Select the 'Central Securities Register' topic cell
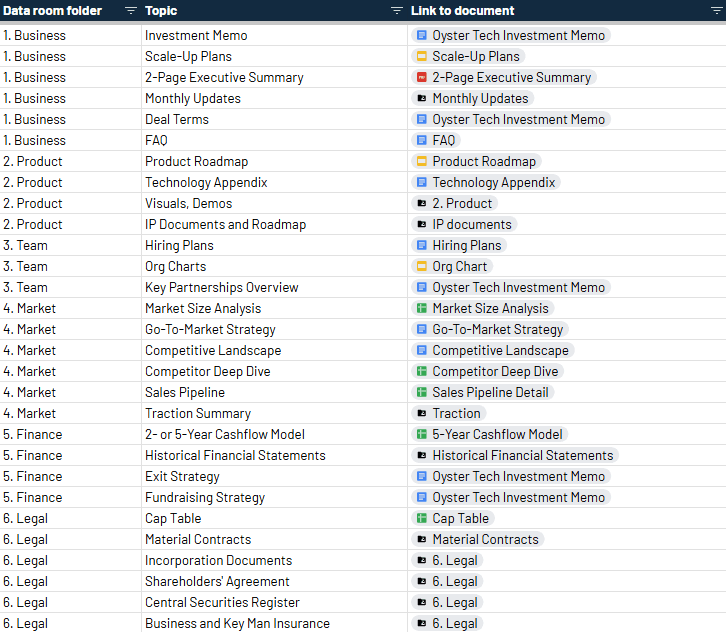 coord(274,602)
